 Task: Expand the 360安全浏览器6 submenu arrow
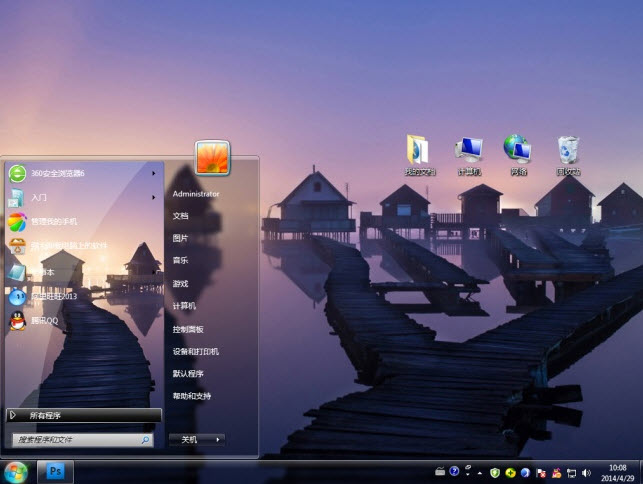tap(153, 173)
